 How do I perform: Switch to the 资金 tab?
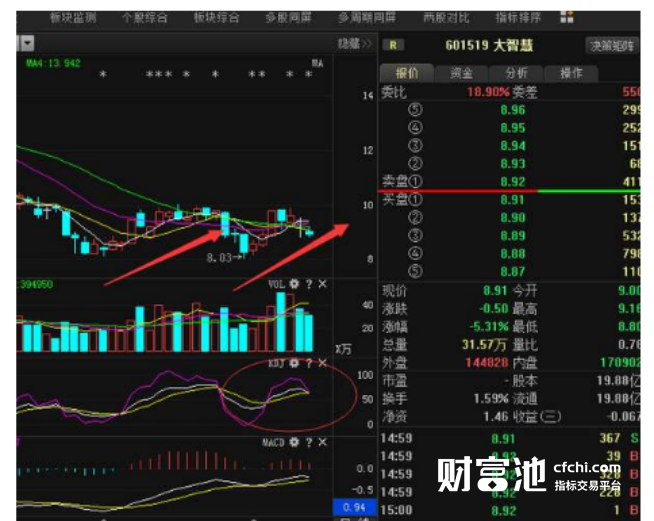tap(461, 73)
